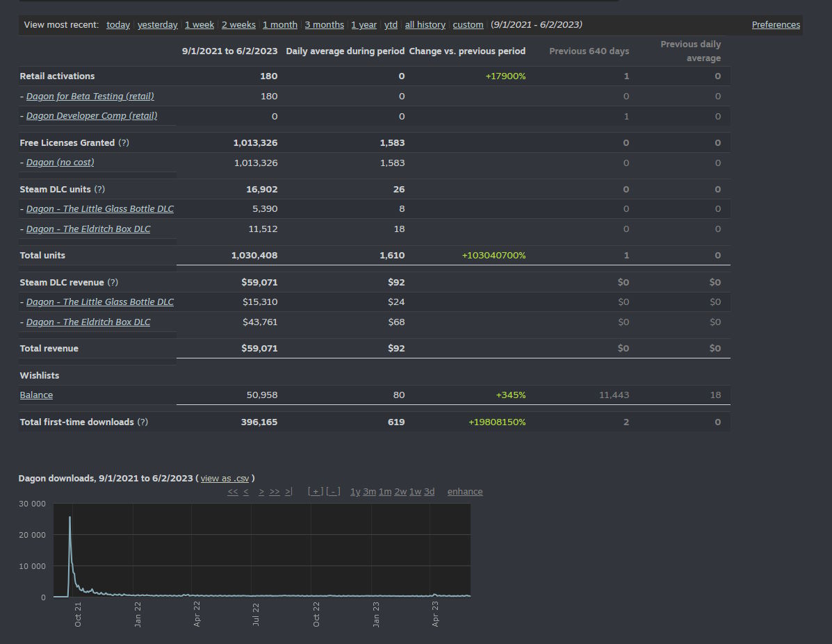Open Little Glass Bottle DLC under DLC revenue

pyautogui.click(x=100, y=302)
